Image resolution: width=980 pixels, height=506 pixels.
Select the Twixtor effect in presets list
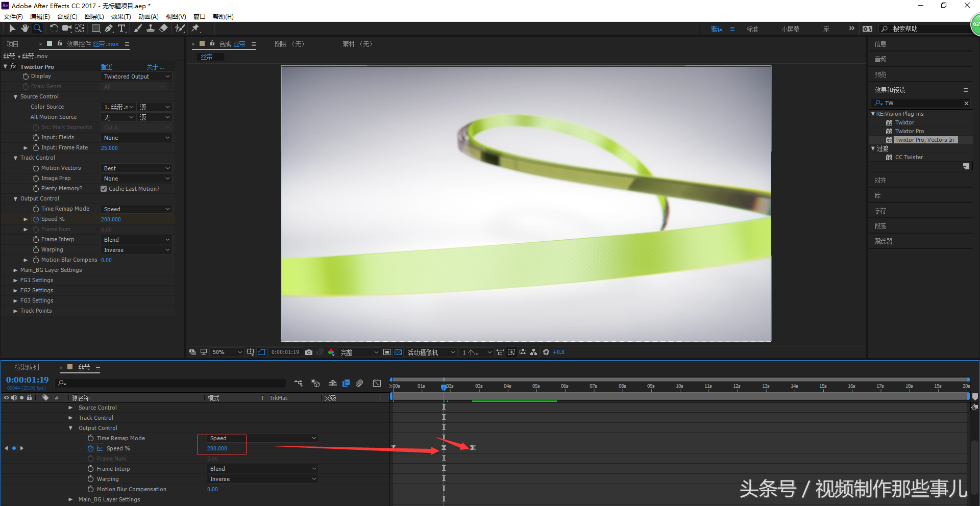pos(904,122)
